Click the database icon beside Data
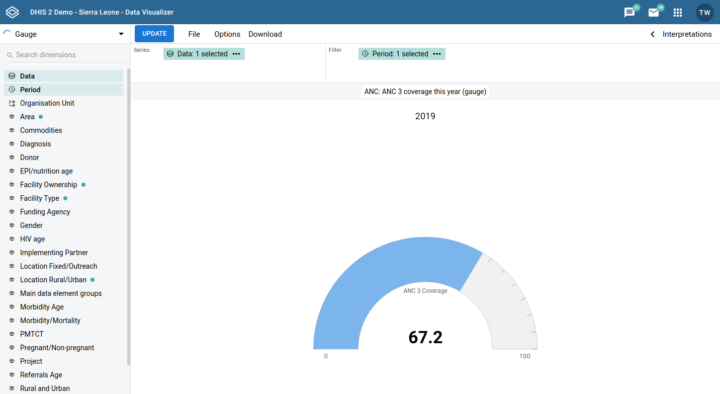This screenshot has height=394, width=720. [x=12, y=76]
